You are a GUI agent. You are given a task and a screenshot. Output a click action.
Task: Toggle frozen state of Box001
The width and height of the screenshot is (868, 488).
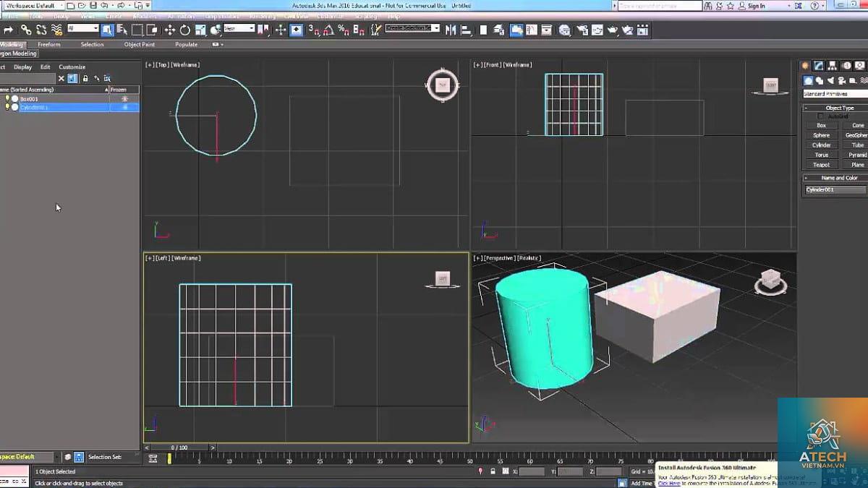[x=124, y=98]
